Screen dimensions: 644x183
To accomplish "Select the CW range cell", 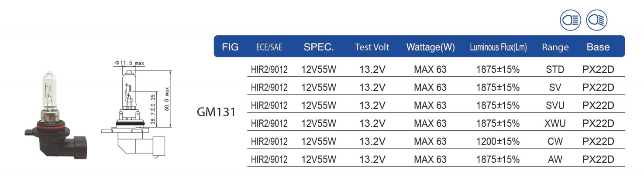I will pyautogui.click(x=555, y=142).
